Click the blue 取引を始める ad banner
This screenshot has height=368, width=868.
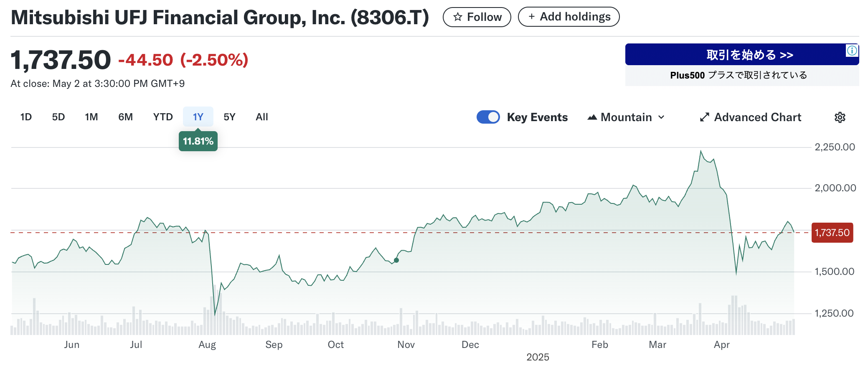[742, 54]
